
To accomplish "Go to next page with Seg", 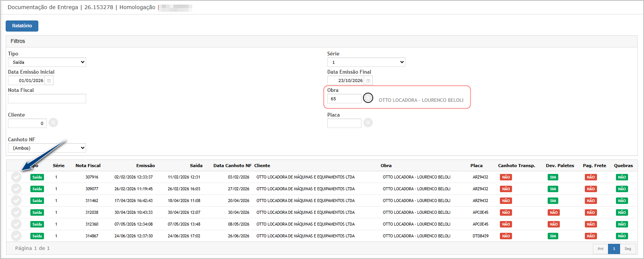I will tap(628, 249).
